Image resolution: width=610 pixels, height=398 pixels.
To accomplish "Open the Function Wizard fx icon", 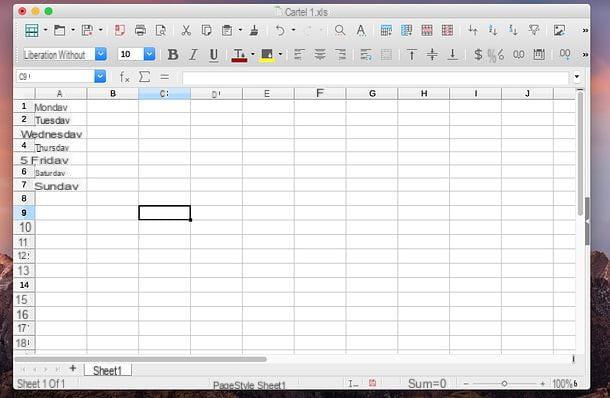I will [x=124, y=77].
